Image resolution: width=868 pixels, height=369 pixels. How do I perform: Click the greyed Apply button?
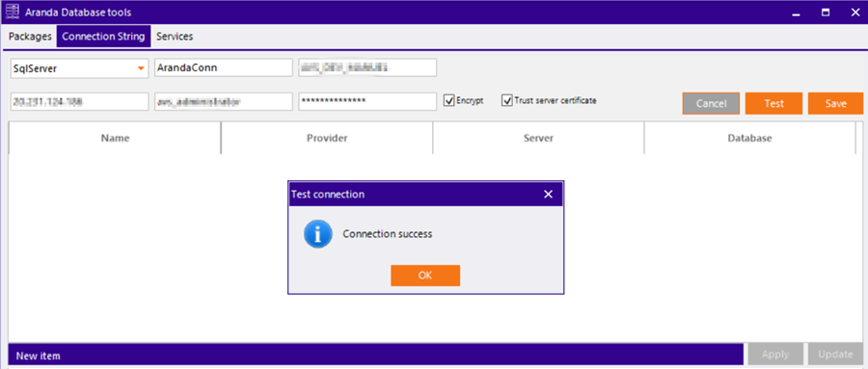(x=775, y=354)
